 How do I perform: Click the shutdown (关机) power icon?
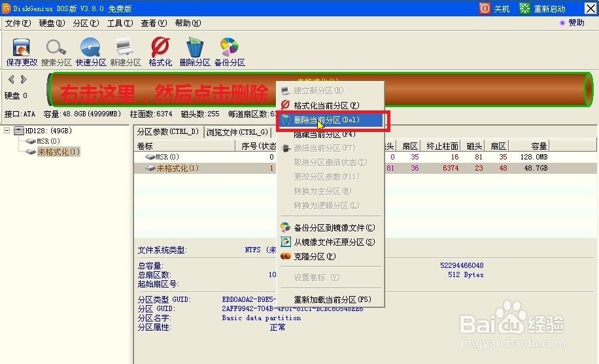(x=485, y=8)
